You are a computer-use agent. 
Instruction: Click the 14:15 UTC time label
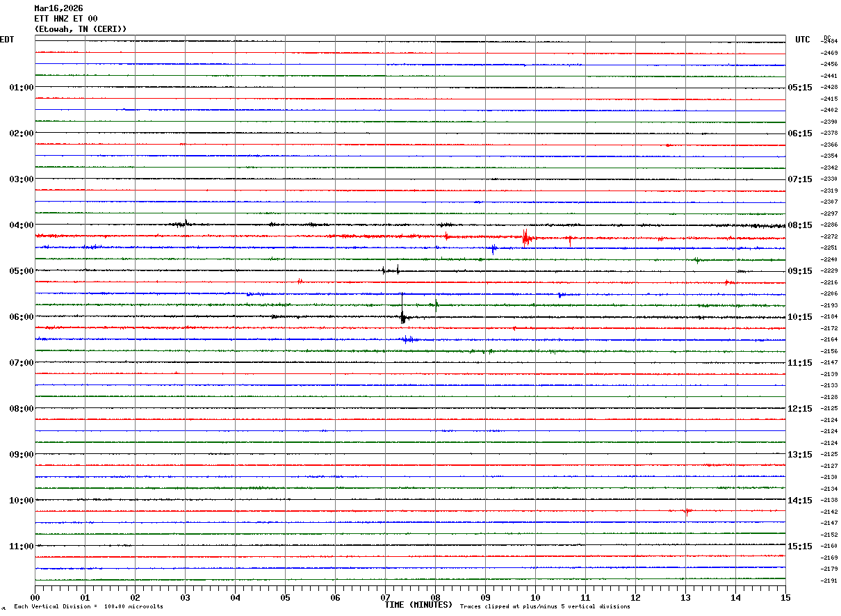800,501
